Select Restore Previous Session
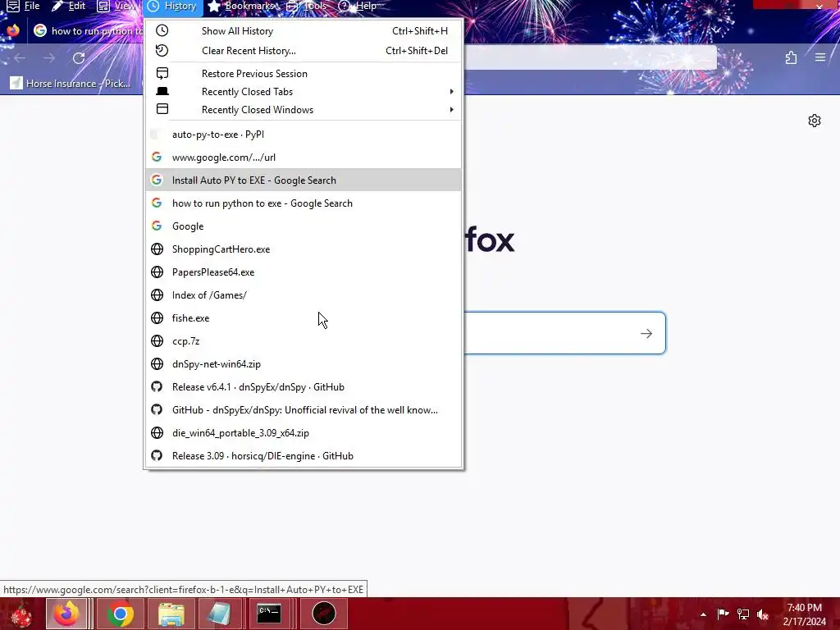Screen dimensions: 840x630 coord(304,73)
